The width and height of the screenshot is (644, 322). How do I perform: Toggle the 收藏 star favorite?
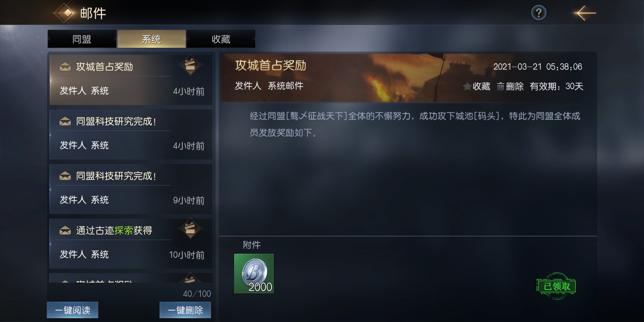click(x=467, y=86)
